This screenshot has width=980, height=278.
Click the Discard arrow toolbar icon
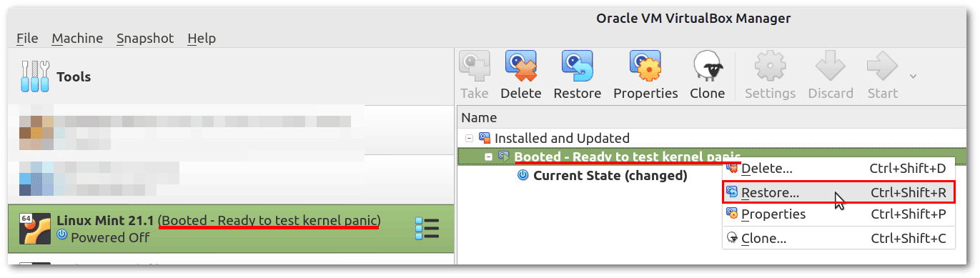tap(831, 67)
